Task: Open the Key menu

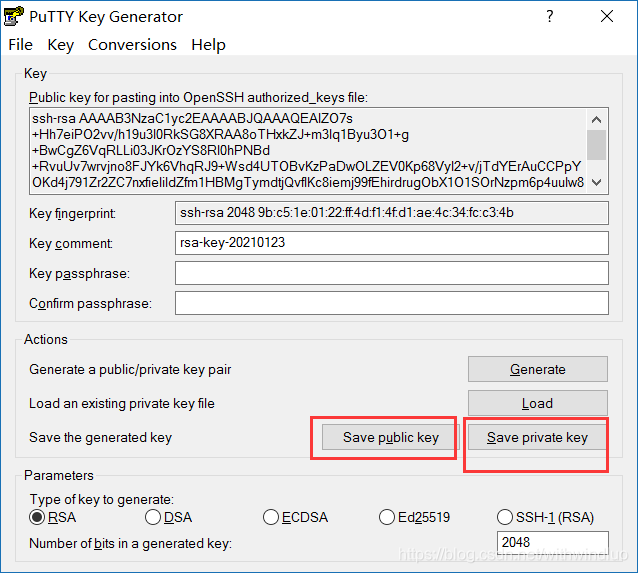Action: [61, 45]
